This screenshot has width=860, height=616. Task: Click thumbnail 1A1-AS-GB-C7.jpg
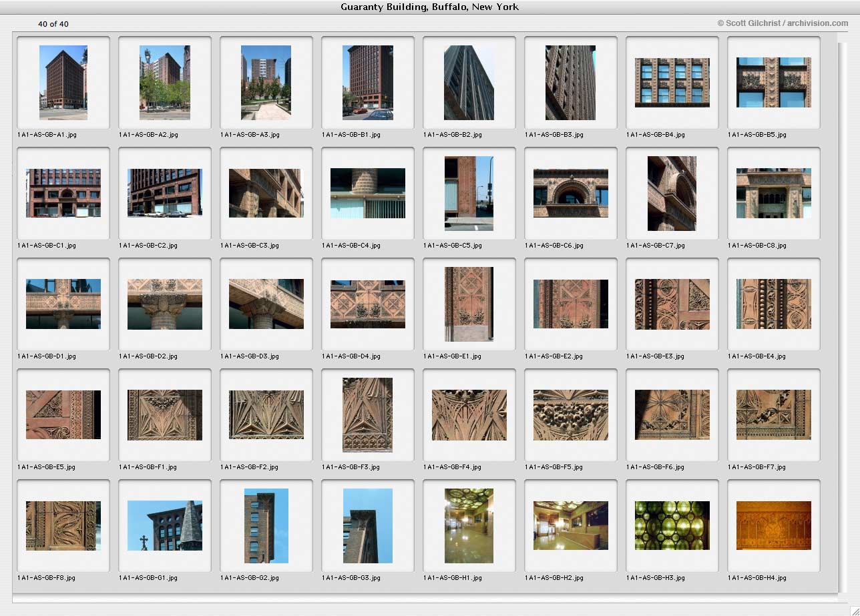672,194
